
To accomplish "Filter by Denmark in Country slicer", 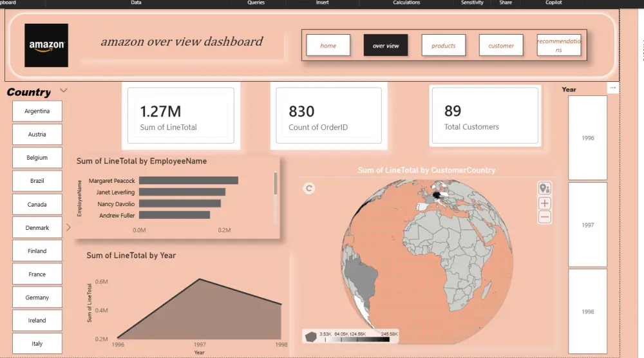I will tap(37, 227).
